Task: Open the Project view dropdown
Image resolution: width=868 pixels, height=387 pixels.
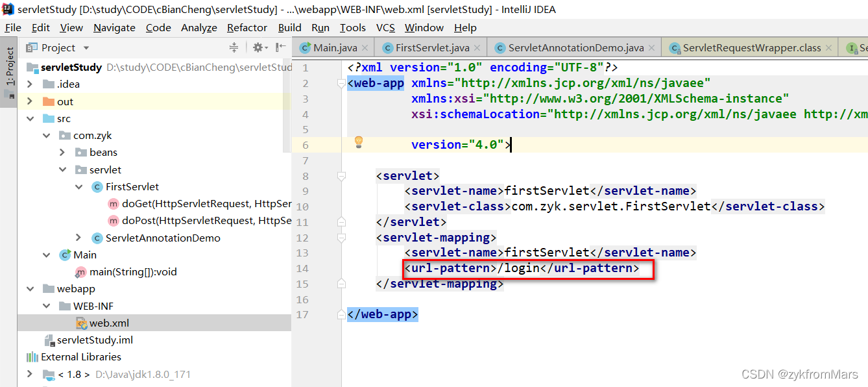Action: 86,48
